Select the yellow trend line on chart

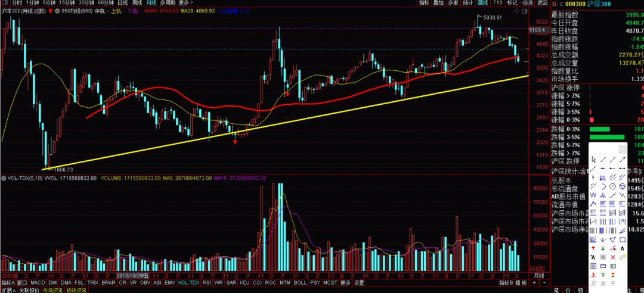coord(285,122)
